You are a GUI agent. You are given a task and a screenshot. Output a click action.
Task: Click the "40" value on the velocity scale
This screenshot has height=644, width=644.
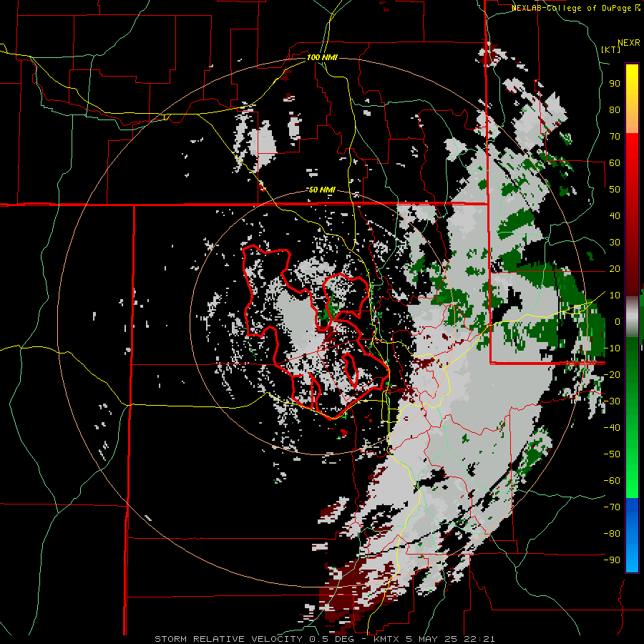(x=615, y=215)
